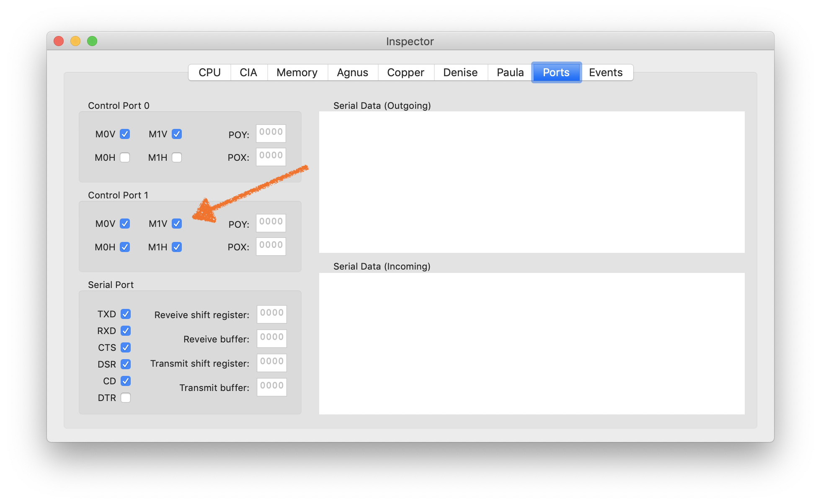Switch to the CPU tab
The image size is (821, 504).
(x=209, y=72)
